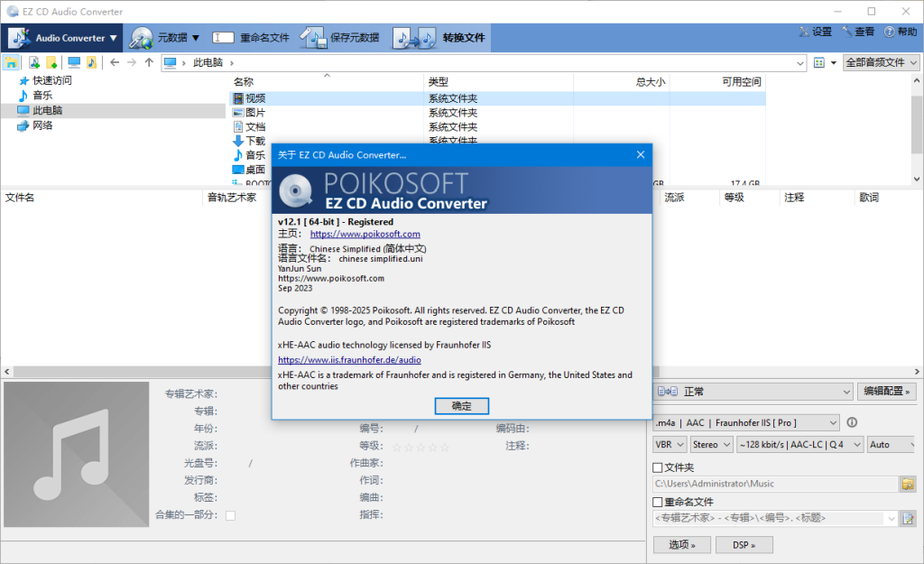Close the About EZ CD Audio Converter dialog
Viewport: 924px width, 564px height.
tap(641, 154)
